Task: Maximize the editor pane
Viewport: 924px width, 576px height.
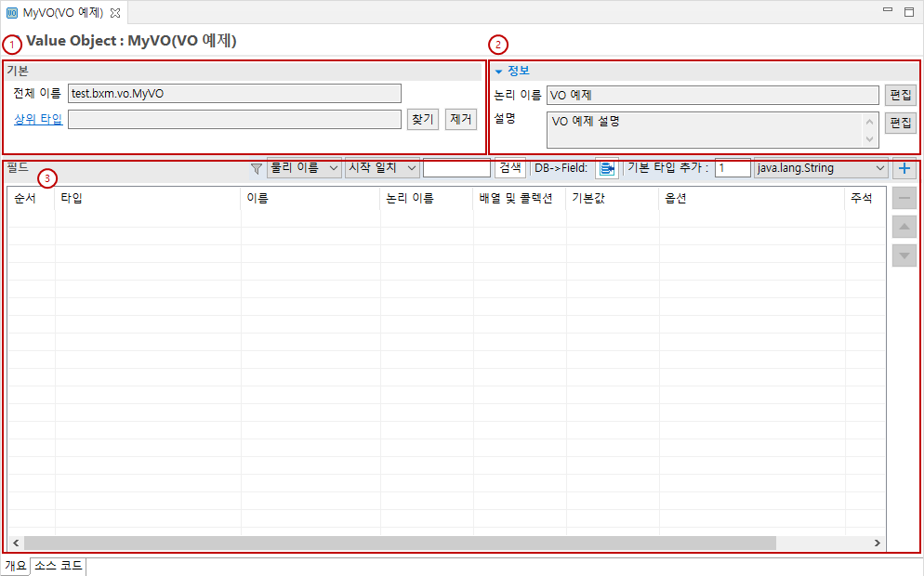Action: (908, 12)
